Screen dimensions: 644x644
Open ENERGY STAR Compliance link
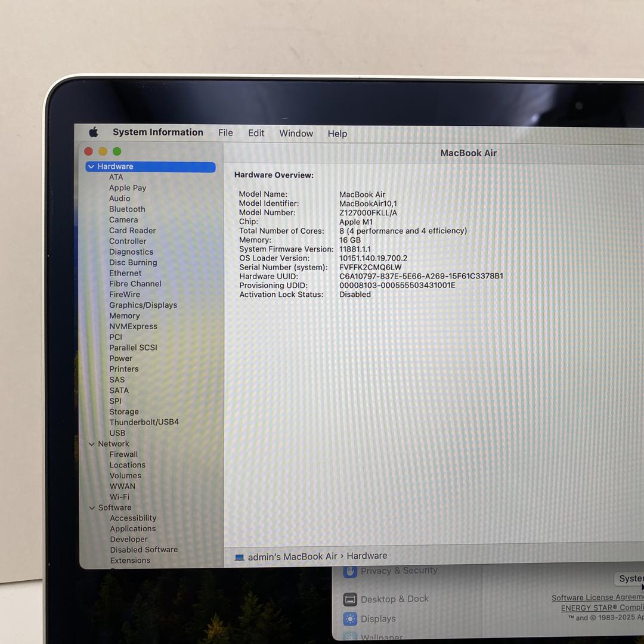602,608
